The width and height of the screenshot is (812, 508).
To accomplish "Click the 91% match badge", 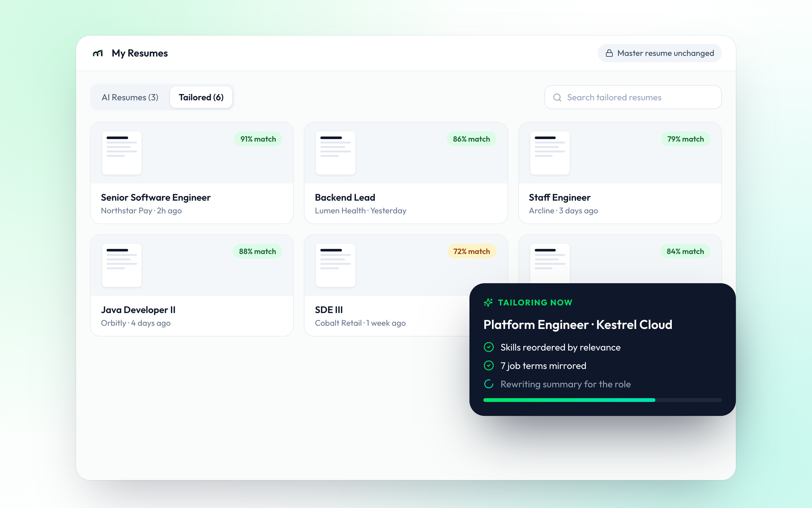I will 258,139.
